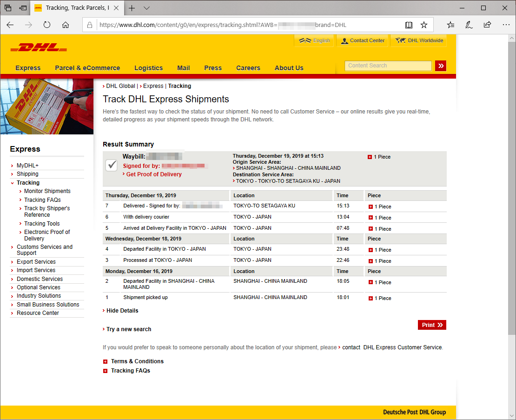Click Get Proof of Delivery

pos(154,174)
